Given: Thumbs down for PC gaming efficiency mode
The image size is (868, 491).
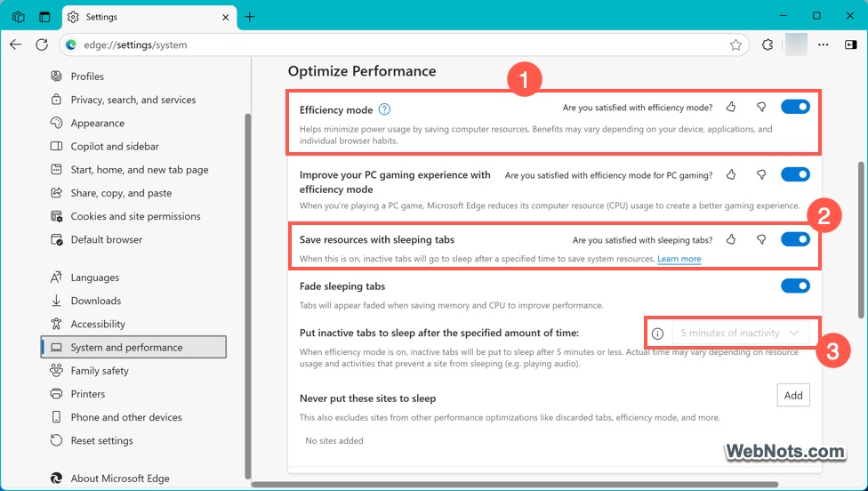Looking at the screenshot, I should click(761, 175).
